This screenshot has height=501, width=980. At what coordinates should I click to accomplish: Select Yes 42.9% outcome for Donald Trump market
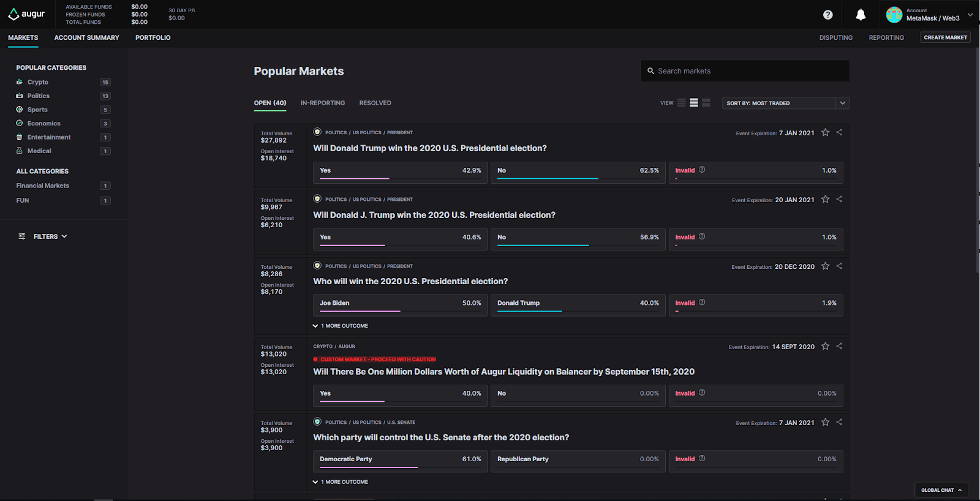pos(401,173)
